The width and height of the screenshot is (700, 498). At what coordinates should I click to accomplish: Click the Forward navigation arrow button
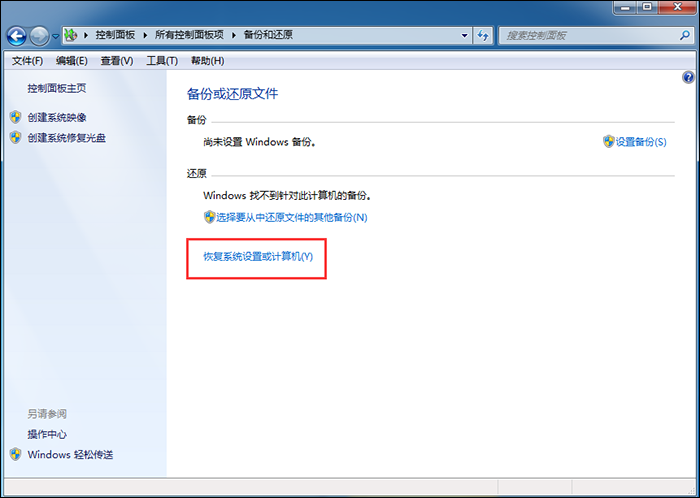[39, 36]
